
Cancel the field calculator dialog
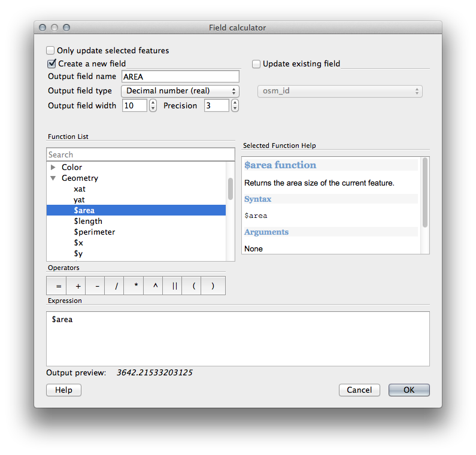359,390
